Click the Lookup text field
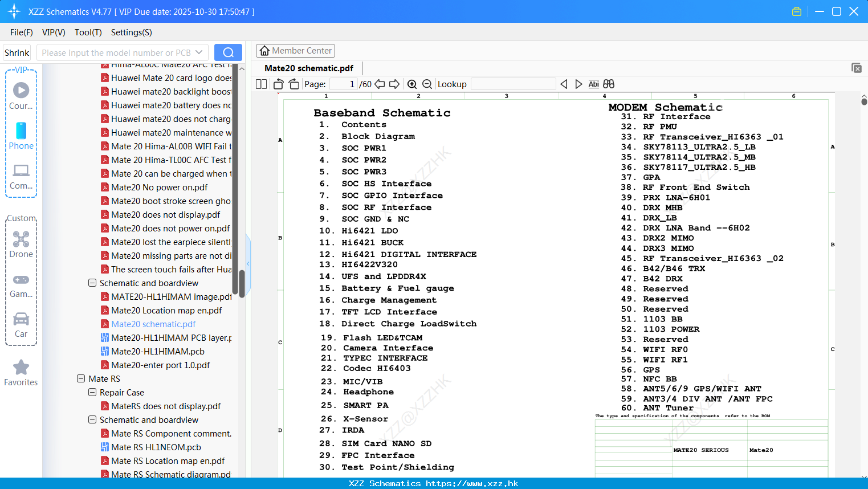The width and height of the screenshot is (868, 489). tap(514, 84)
